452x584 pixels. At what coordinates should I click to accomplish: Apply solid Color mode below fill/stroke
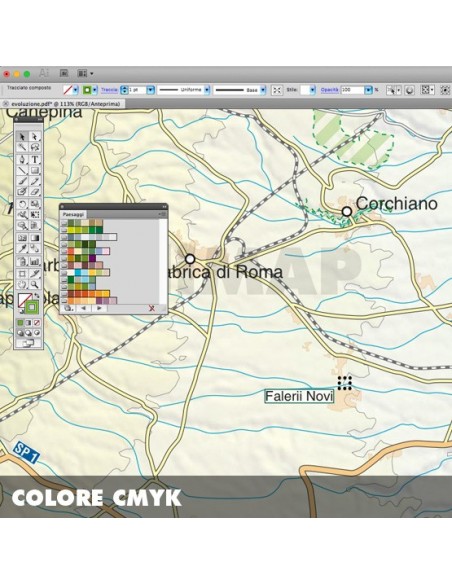click(20, 323)
